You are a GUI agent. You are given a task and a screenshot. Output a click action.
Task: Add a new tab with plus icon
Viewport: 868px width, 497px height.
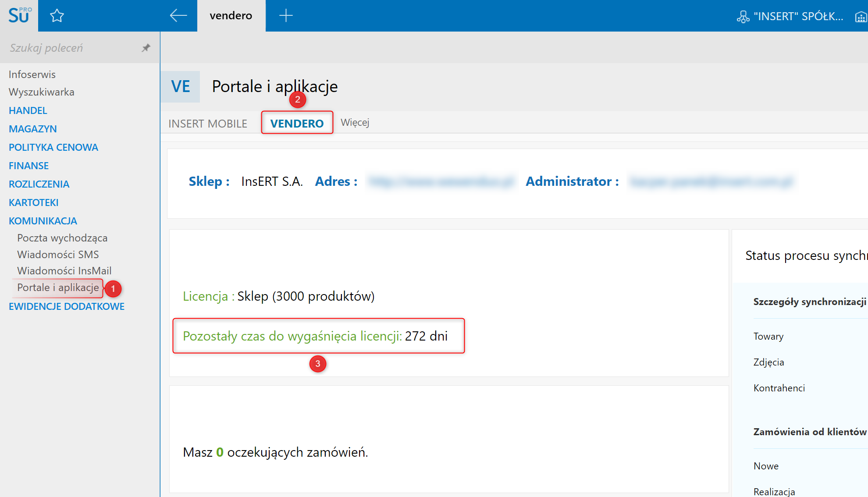click(x=286, y=16)
